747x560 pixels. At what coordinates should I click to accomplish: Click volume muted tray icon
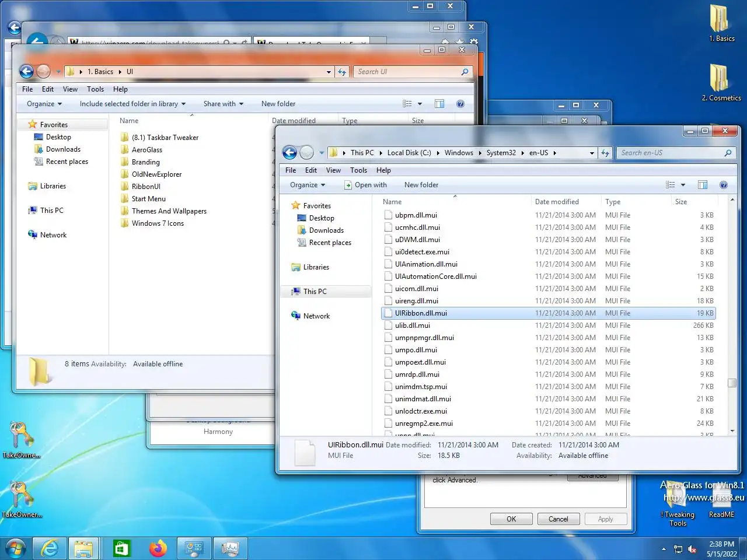pyautogui.click(x=692, y=549)
